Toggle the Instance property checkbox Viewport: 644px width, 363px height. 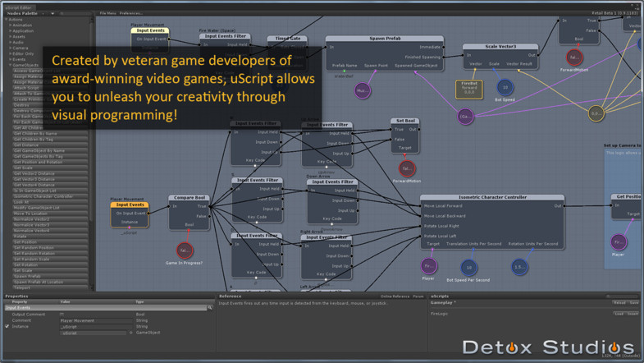(7, 326)
